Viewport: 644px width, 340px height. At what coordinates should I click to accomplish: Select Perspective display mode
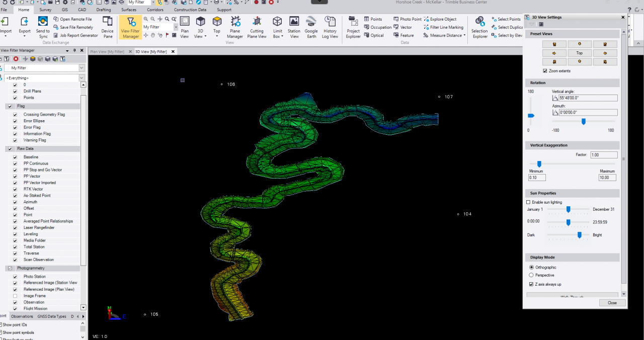[531, 275]
